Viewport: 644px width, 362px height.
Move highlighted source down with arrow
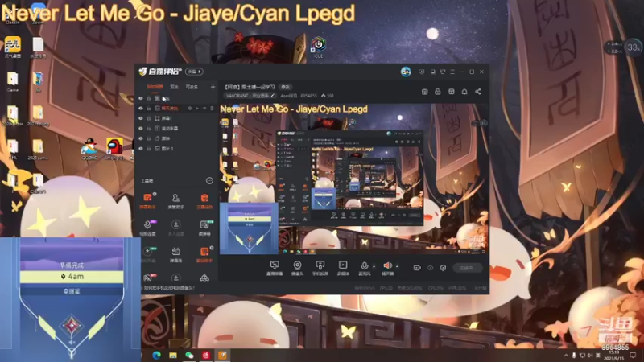point(204,109)
